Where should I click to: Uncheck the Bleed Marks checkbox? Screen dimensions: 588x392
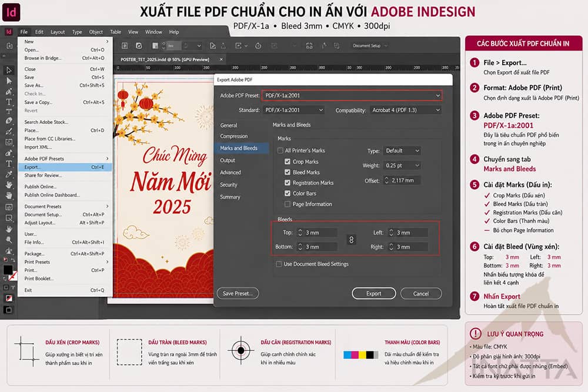click(x=288, y=172)
